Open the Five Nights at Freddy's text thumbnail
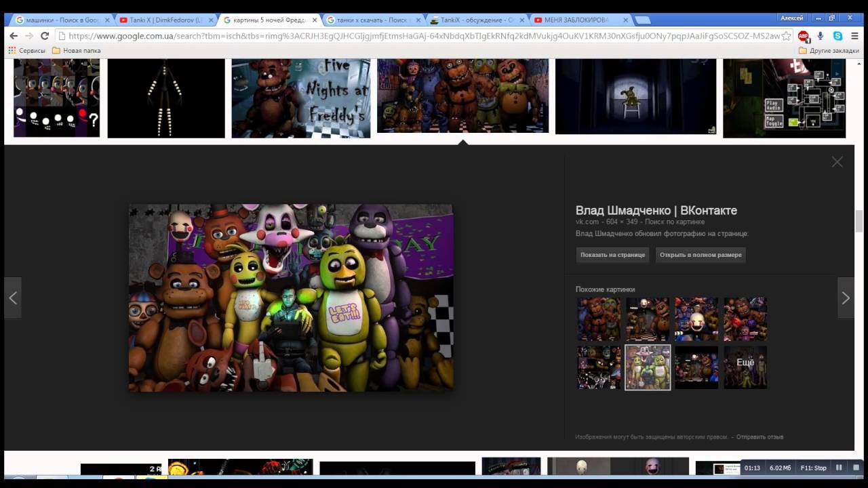 (301, 98)
